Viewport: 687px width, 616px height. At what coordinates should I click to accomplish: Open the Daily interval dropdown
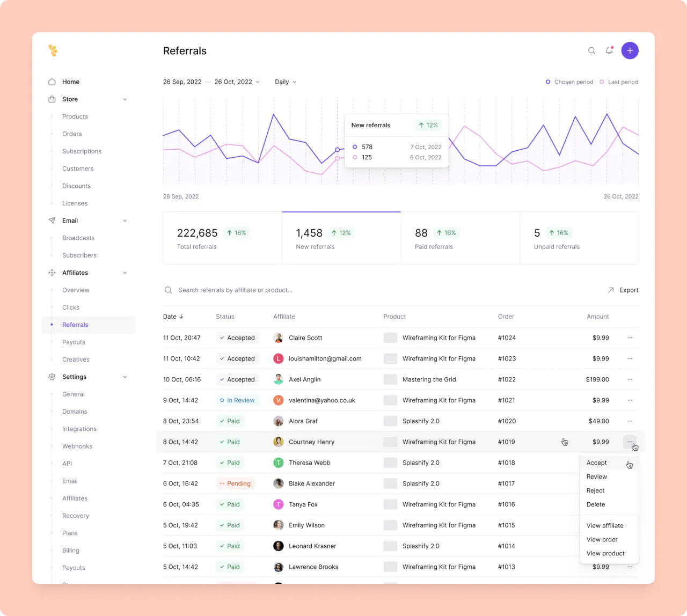tap(286, 82)
